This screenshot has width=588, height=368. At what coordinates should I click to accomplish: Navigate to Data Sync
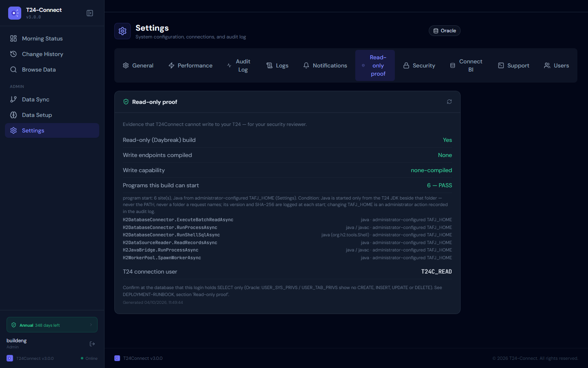click(x=52, y=99)
